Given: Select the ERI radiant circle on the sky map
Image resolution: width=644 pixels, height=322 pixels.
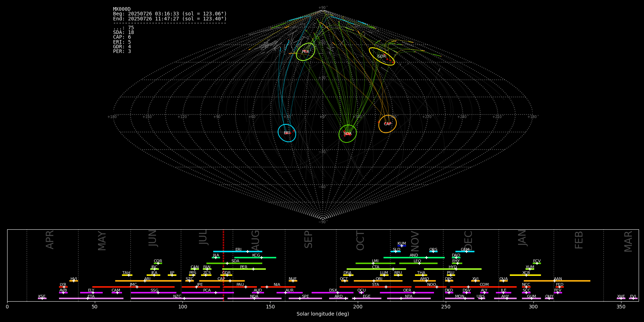Looking at the screenshot, I should [287, 133].
